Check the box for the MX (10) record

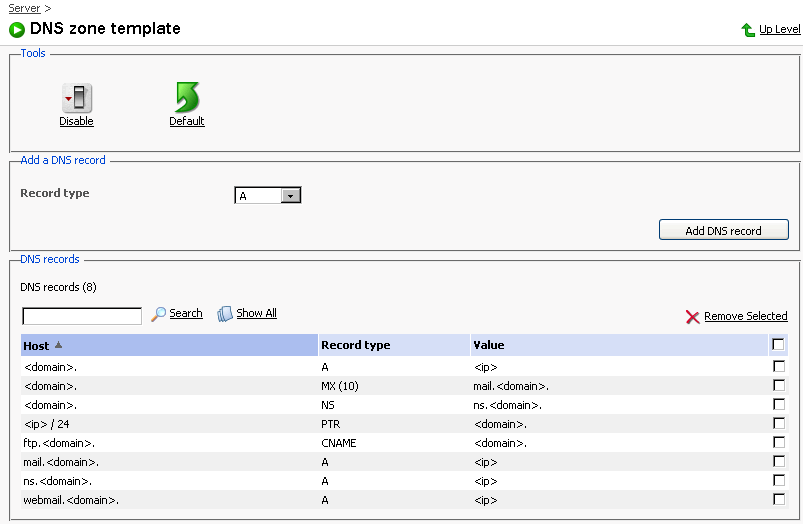779,385
